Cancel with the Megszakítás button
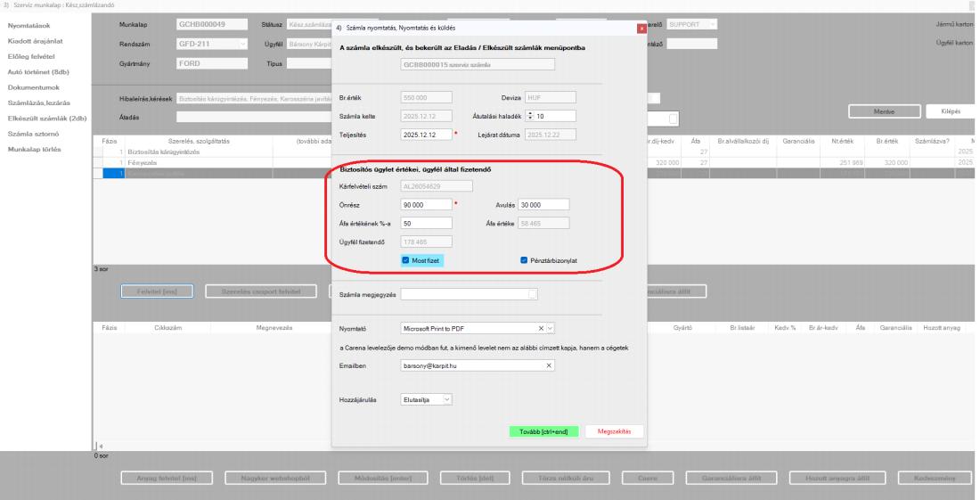 tap(615, 432)
